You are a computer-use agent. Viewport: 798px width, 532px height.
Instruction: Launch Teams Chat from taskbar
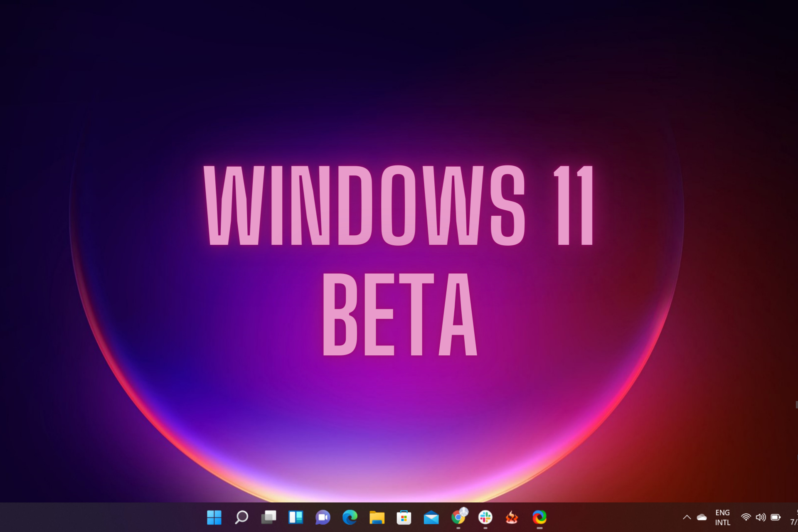click(x=323, y=517)
